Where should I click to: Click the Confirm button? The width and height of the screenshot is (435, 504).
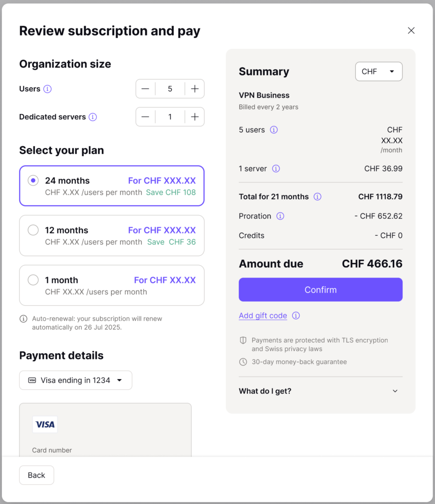pos(320,289)
